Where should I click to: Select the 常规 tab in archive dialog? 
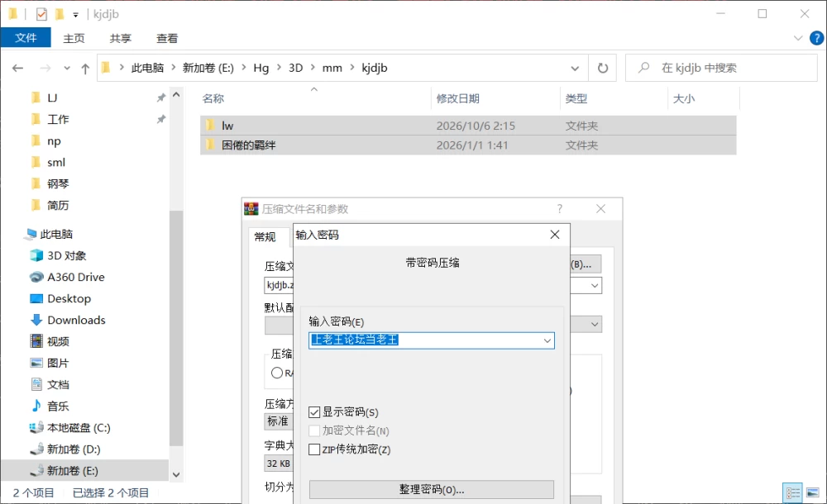(x=265, y=236)
